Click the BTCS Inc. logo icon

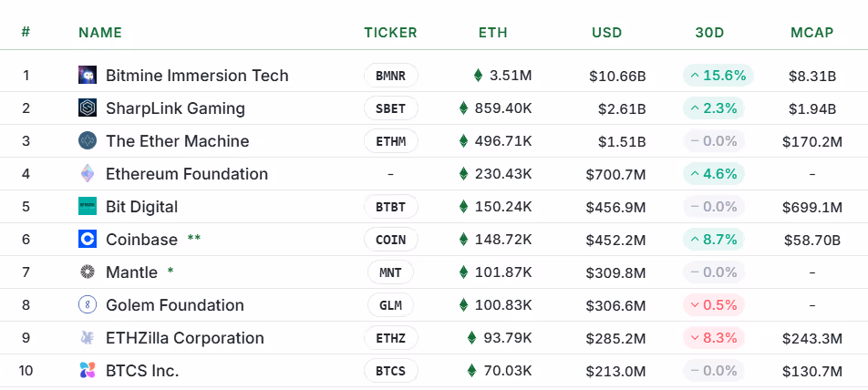click(88, 371)
